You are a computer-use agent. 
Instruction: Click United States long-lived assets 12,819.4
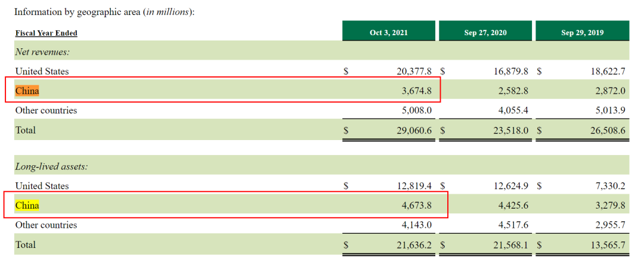point(414,185)
